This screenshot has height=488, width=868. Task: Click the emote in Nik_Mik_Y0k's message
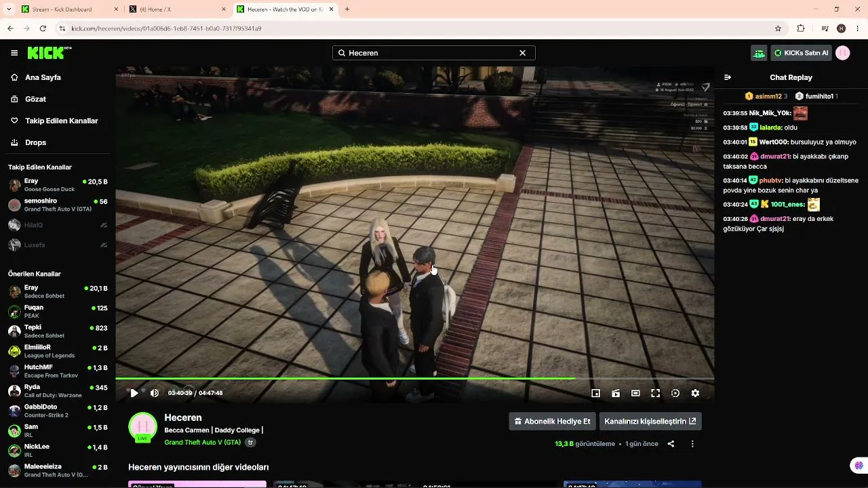801,113
